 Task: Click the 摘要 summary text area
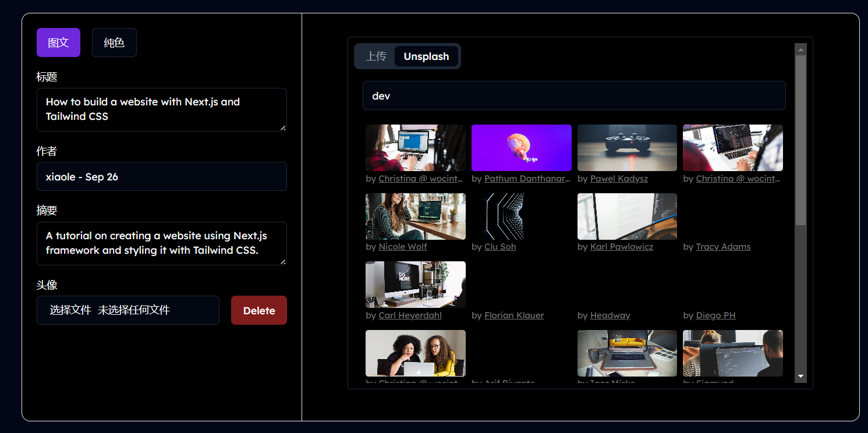[161, 243]
